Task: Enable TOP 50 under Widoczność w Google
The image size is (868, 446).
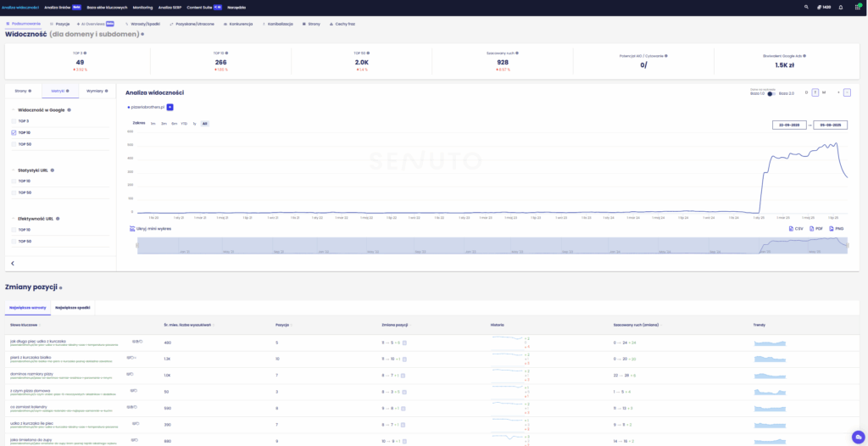Action: point(14,144)
